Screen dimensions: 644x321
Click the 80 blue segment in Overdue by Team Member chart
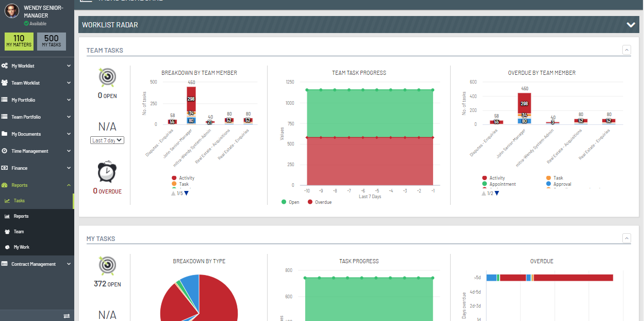pyautogui.click(x=524, y=121)
